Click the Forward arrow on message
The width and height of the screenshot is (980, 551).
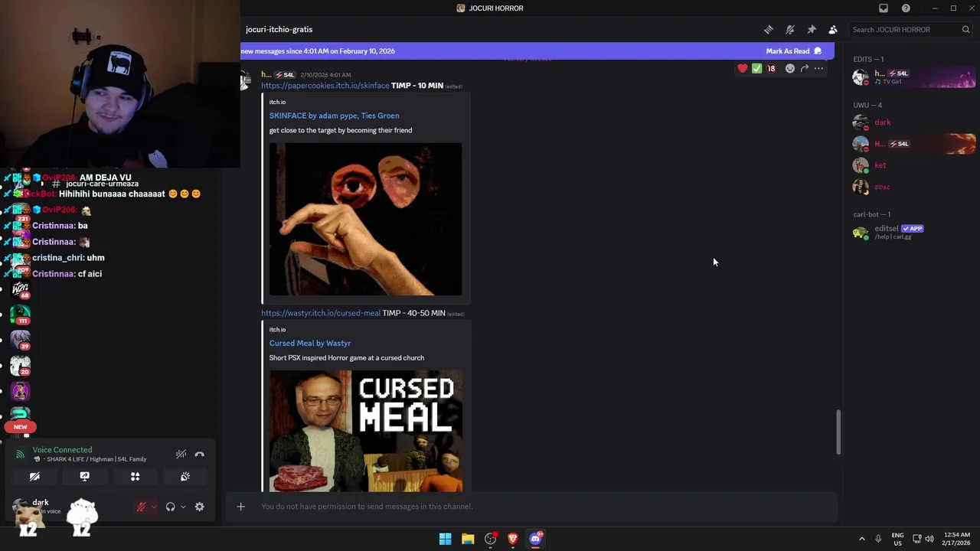tap(805, 69)
